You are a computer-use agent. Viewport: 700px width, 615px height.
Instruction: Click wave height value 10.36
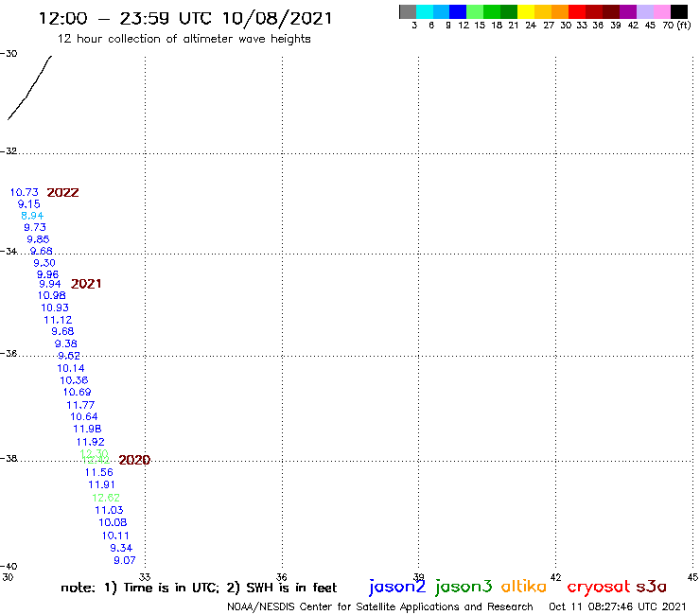pos(74,380)
